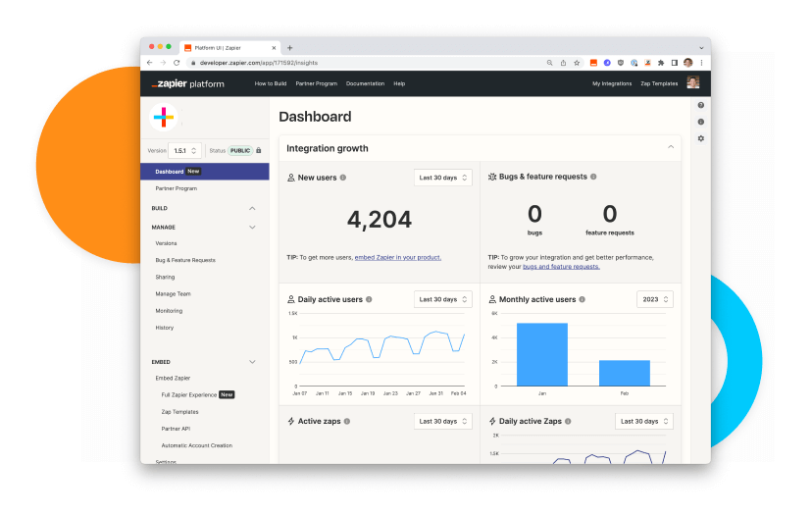Open the 2023 year dropdown for Monthly active users
812x516 pixels.
tap(654, 299)
